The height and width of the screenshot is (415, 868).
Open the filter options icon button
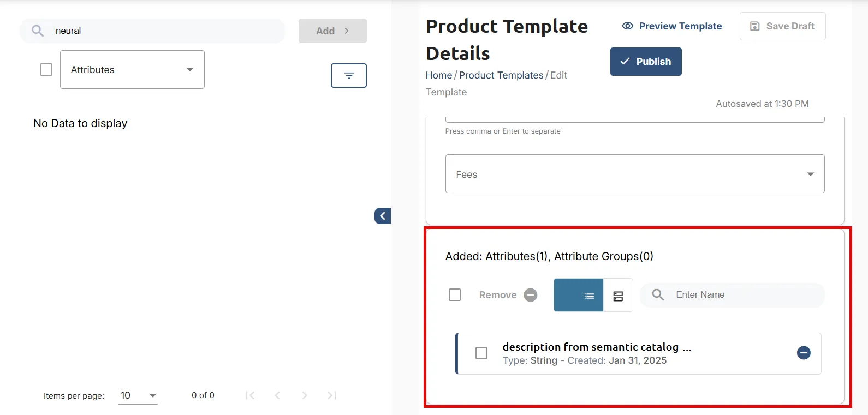pyautogui.click(x=349, y=75)
